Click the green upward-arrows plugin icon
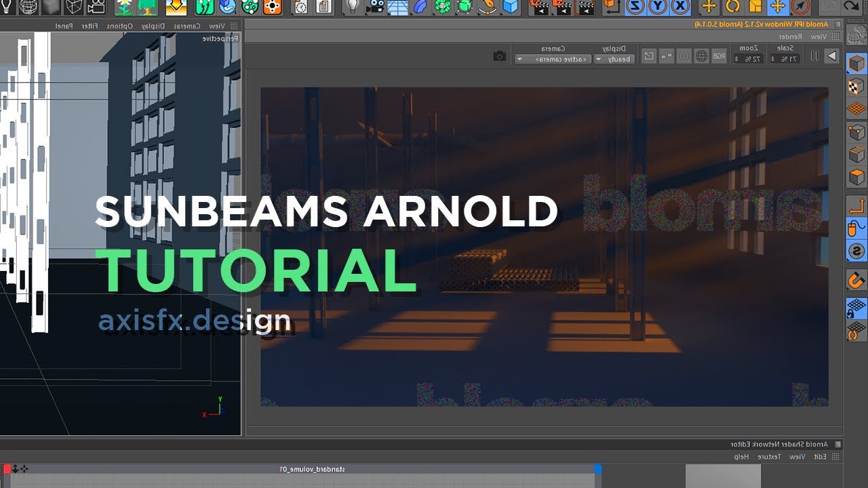 (x=204, y=7)
